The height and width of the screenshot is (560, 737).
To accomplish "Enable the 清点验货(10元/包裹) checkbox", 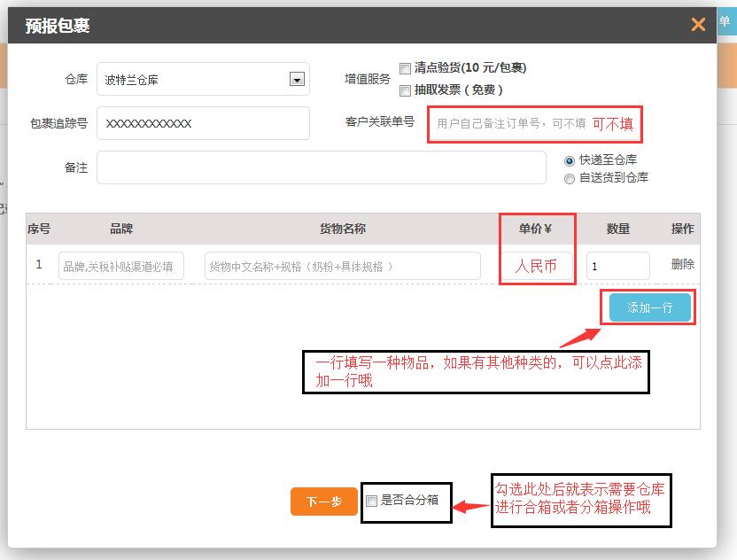I will pyautogui.click(x=406, y=67).
